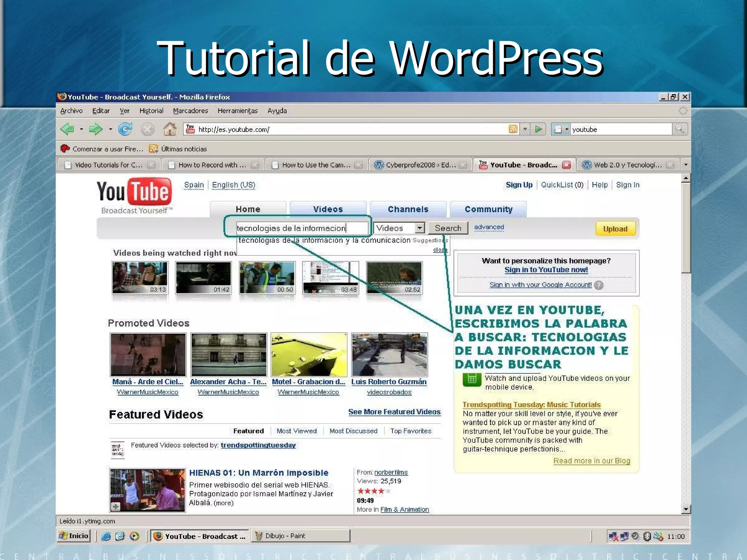Screen dimensions: 747x560
Task: Close the Cyberprofe2008 tab
Action: click(463, 165)
